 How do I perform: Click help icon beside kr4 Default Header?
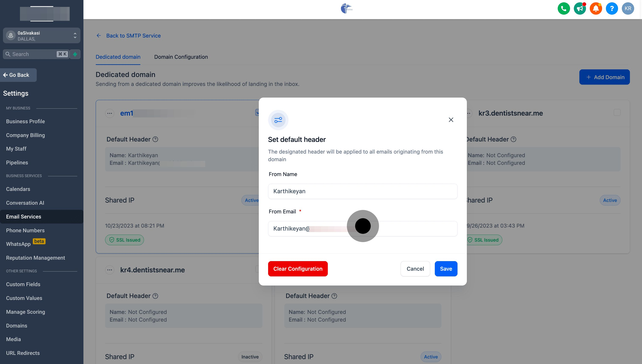point(155,296)
